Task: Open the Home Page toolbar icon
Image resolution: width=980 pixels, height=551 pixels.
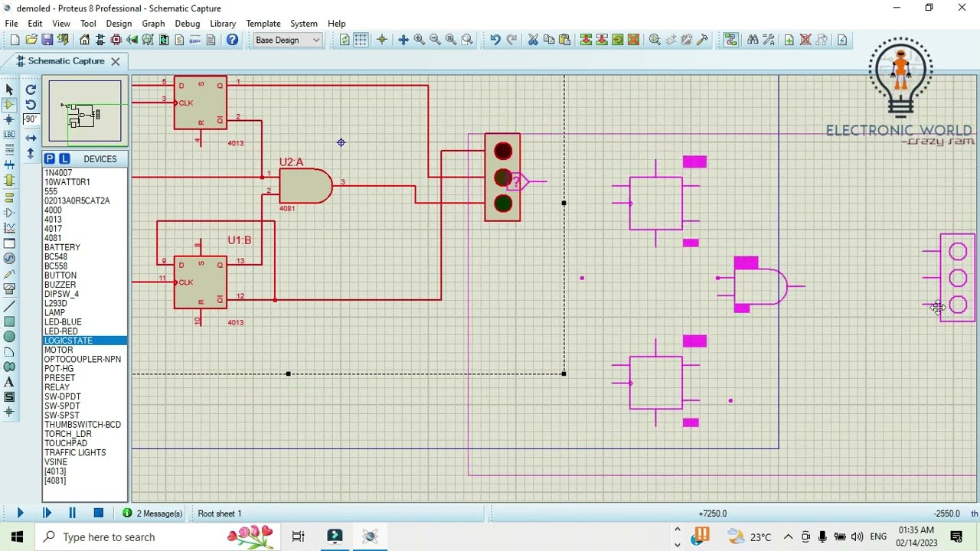Action: click(x=85, y=40)
